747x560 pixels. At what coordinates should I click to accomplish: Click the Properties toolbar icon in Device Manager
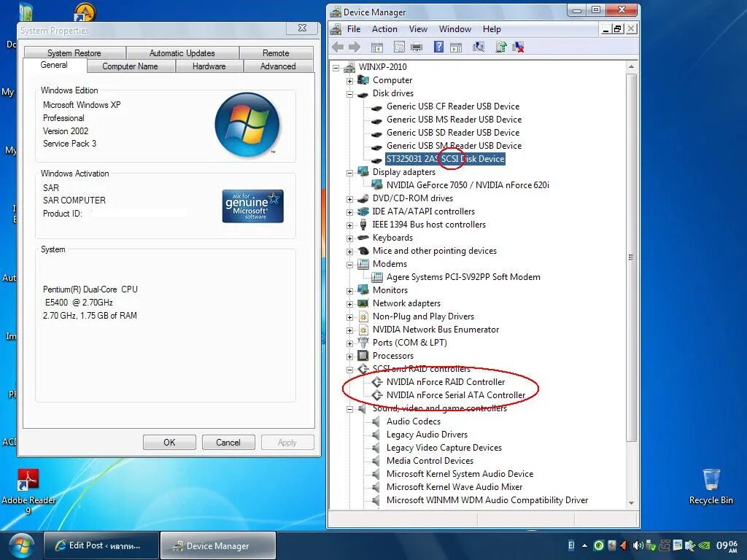tap(399, 47)
